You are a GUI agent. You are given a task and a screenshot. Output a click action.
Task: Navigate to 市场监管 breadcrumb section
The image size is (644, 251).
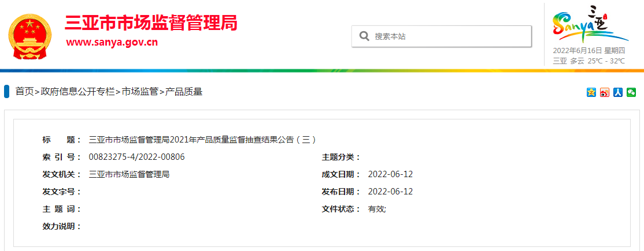click(x=139, y=92)
